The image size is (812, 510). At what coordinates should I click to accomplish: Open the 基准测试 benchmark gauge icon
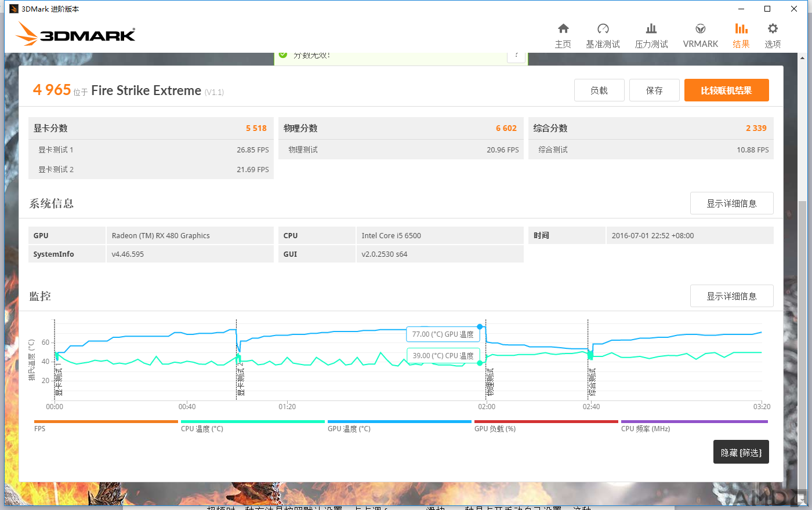click(603, 28)
